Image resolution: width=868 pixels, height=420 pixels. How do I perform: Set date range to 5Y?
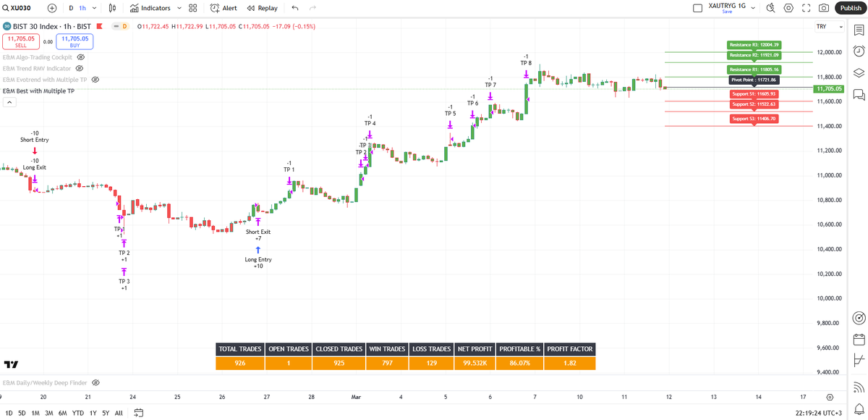click(106, 413)
